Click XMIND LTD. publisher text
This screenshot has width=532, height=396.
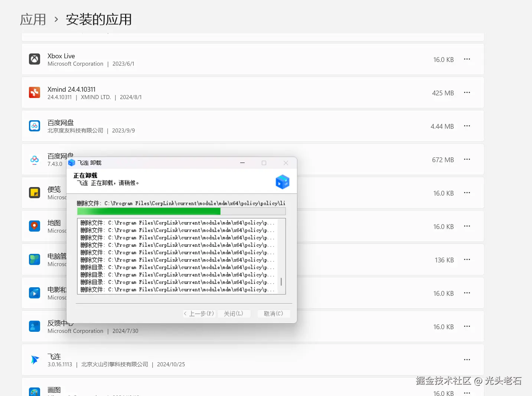click(96, 97)
